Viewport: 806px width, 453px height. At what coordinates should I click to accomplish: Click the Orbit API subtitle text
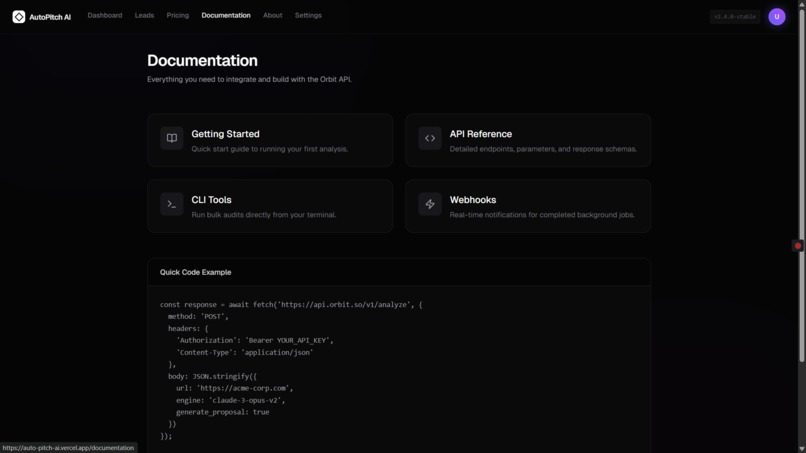click(x=249, y=79)
